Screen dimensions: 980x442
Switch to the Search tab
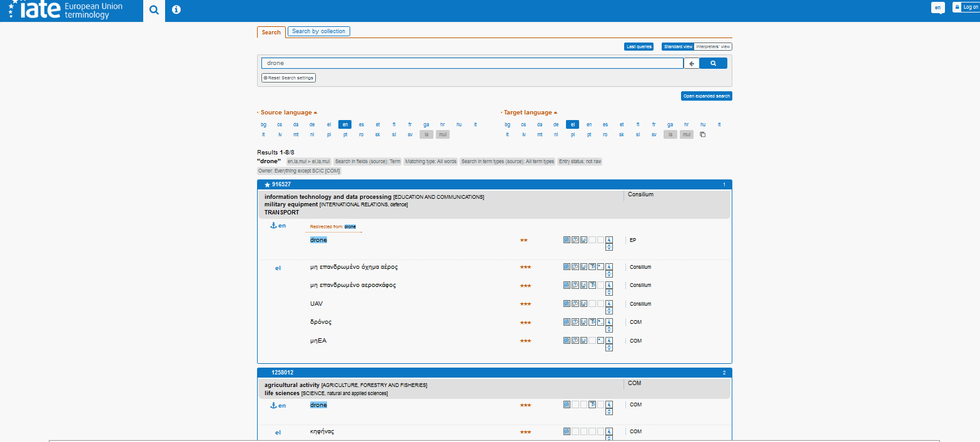(271, 32)
